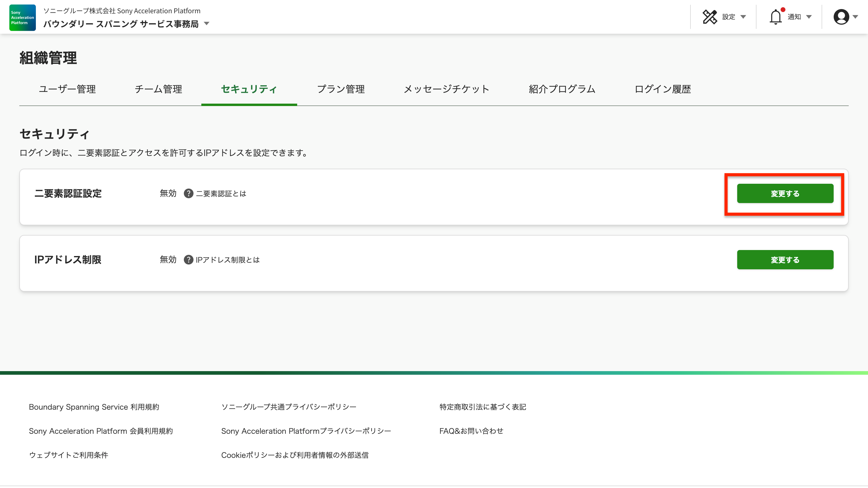
Task: Open the プラン管理 tab
Action: [341, 89]
